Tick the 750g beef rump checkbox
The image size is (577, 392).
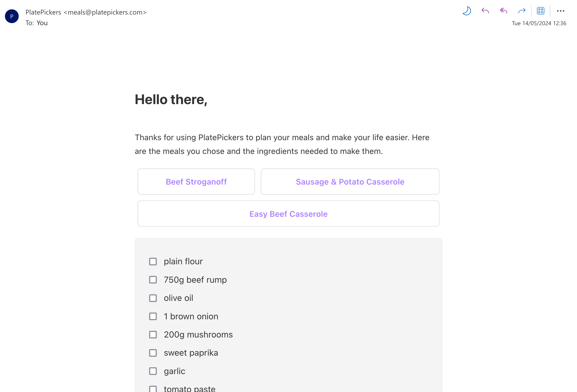pyautogui.click(x=153, y=280)
